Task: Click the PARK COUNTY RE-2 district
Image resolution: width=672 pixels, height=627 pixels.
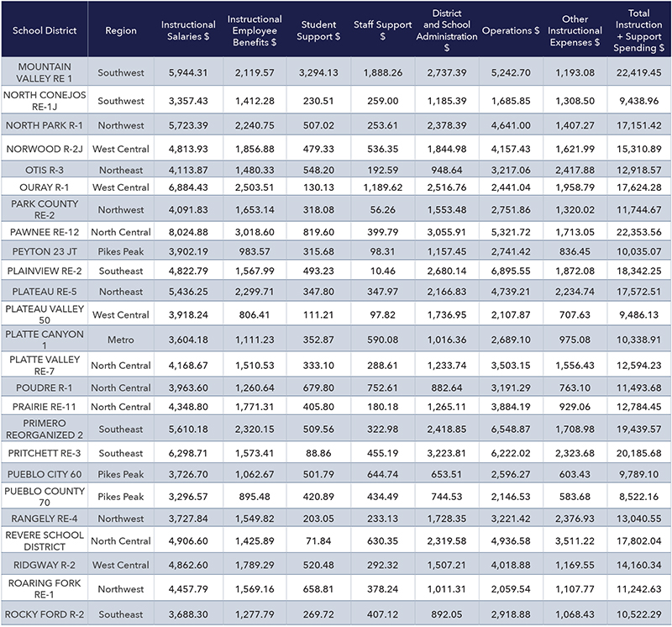Action: pos(45,209)
